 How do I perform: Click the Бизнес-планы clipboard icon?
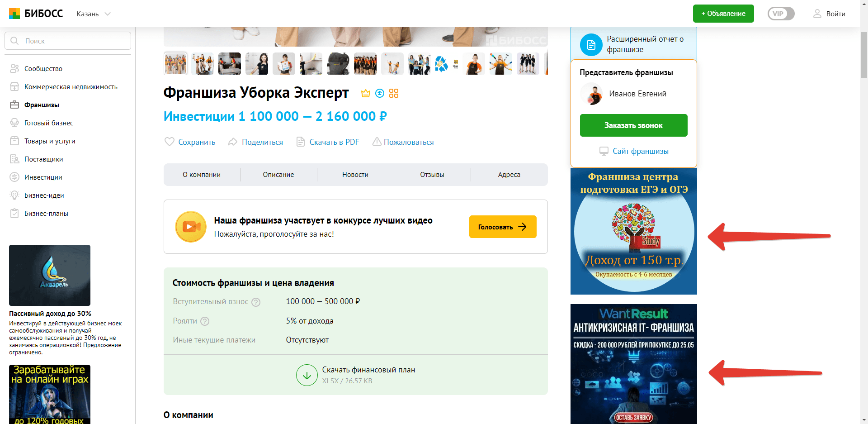[x=14, y=213]
